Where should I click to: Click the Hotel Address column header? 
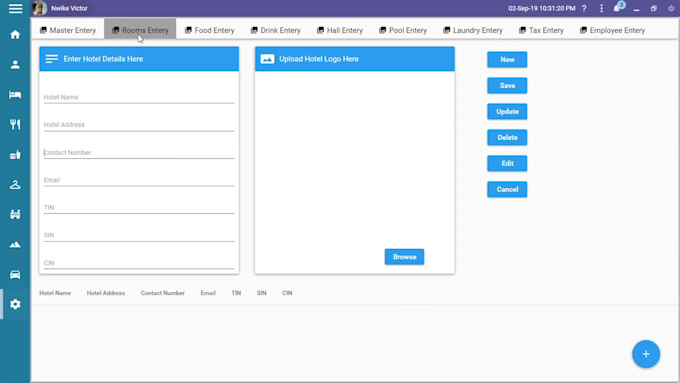(x=106, y=293)
